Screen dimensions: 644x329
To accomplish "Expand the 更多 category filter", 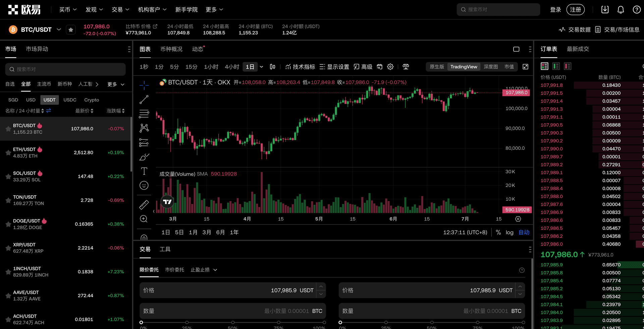I will click(116, 84).
